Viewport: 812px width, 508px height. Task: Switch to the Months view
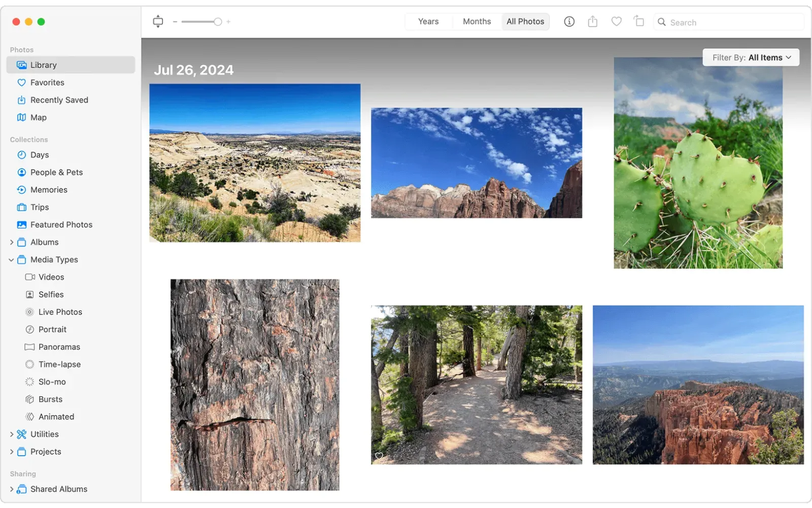click(476, 21)
